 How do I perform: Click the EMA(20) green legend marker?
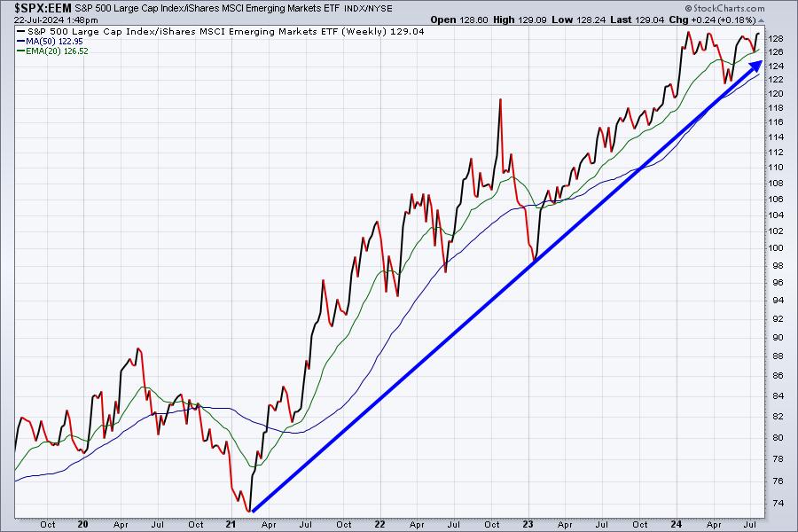(x=20, y=51)
